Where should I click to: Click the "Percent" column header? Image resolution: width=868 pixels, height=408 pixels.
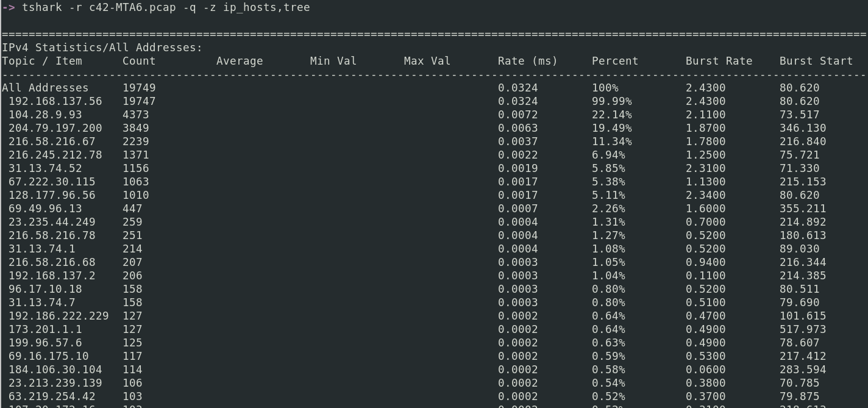click(x=614, y=61)
